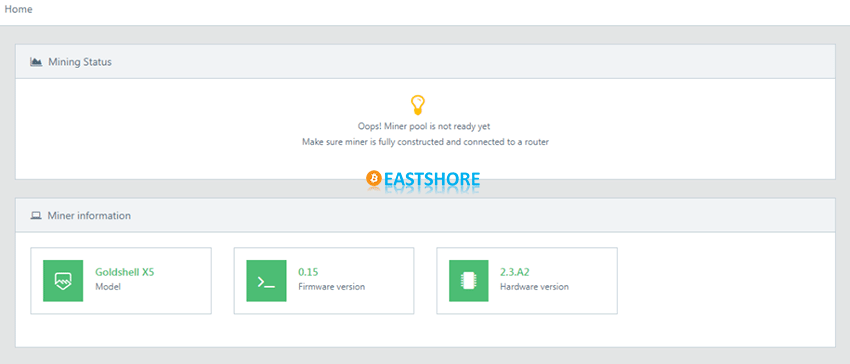850x364 pixels.
Task: Click the green Hardware chip icon
Action: pos(469,280)
